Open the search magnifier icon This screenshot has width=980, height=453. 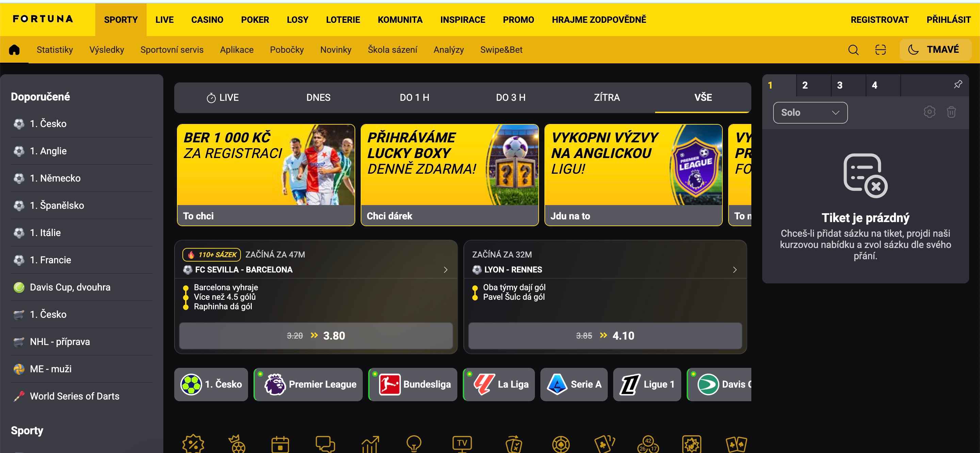[853, 50]
